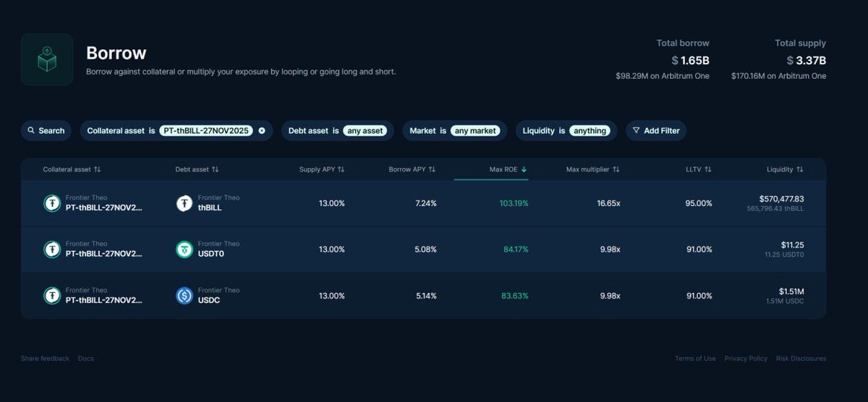Click '$98.29M on Arbitrum One' text

click(x=663, y=76)
